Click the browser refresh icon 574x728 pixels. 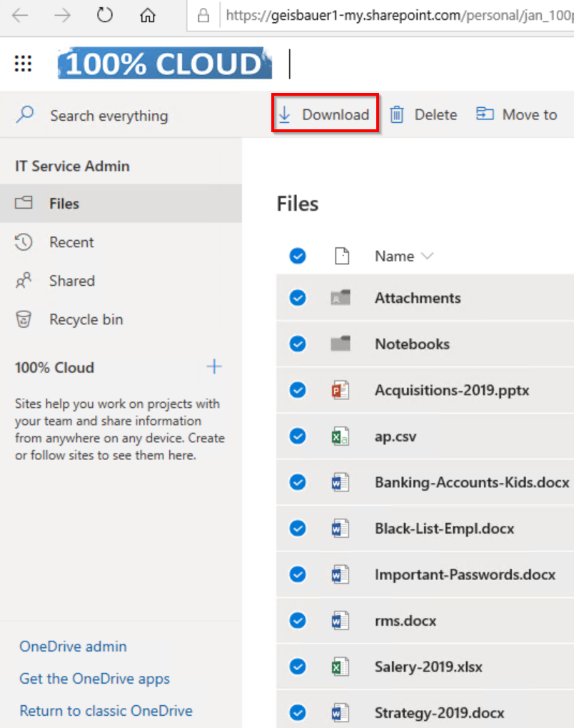click(105, 15)
